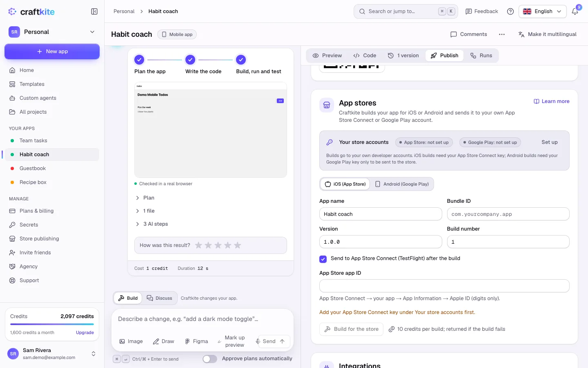
Task: Open Plans & billing page
Action: click(x=52, y=211)
